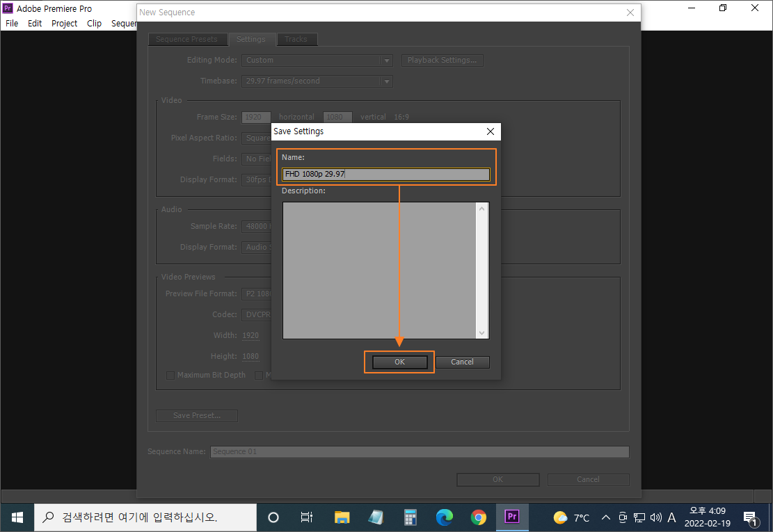
Task: Switch to the Settings tab
Action: pos(251,40)
